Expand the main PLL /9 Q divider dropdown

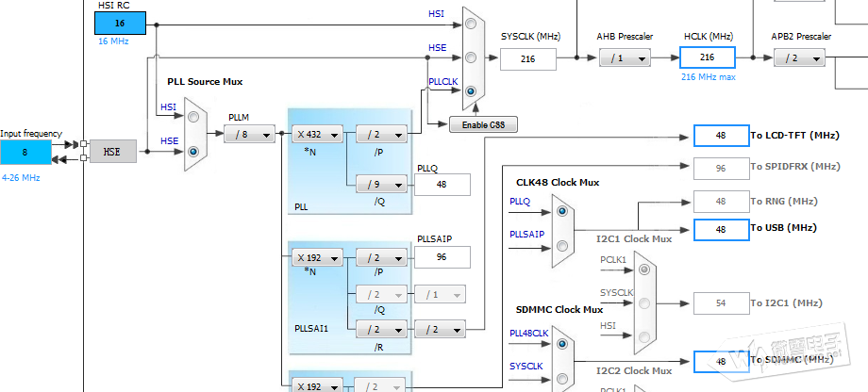pyautogui.click(x=381, y=184)
